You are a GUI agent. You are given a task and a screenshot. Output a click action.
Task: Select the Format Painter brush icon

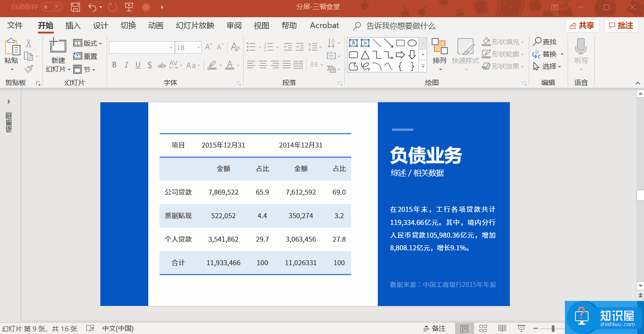click(29, 69)
